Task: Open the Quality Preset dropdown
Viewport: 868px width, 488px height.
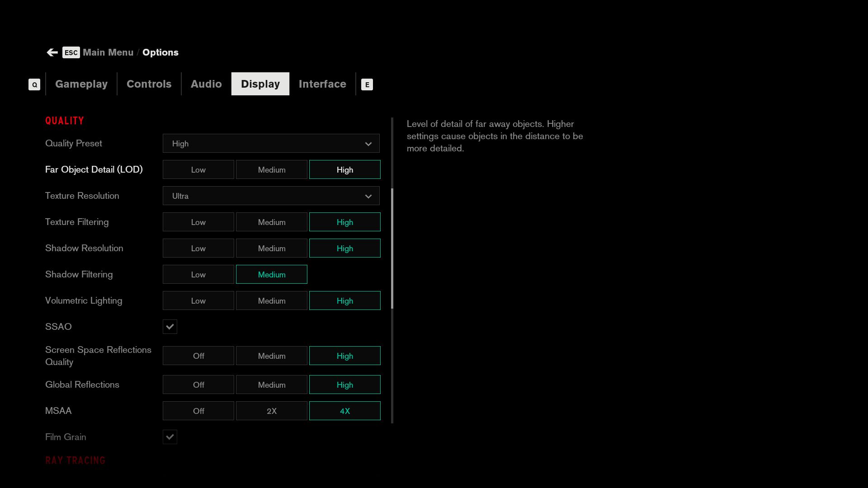Action: click(x=270, y=144)
